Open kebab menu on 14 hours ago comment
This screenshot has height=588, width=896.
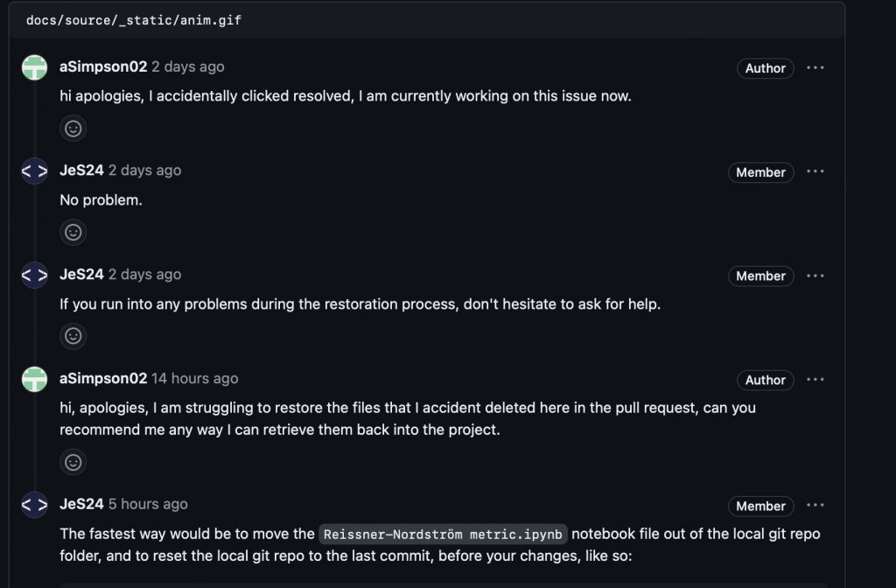pos(815,380)
